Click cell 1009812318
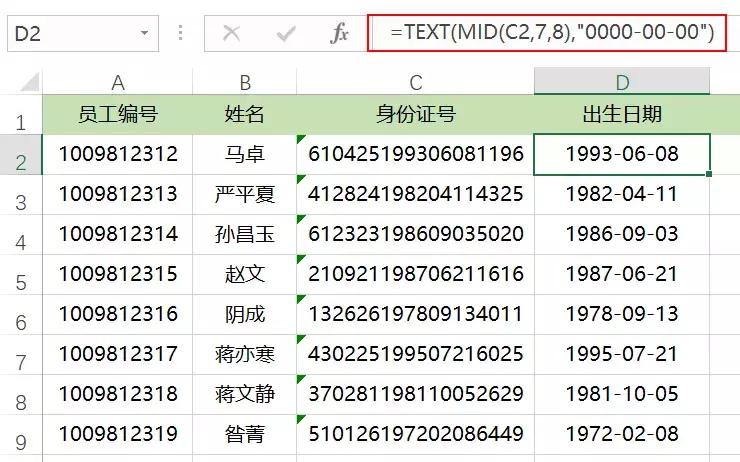This screenshot has width=740, height=462. click(118, 395)
